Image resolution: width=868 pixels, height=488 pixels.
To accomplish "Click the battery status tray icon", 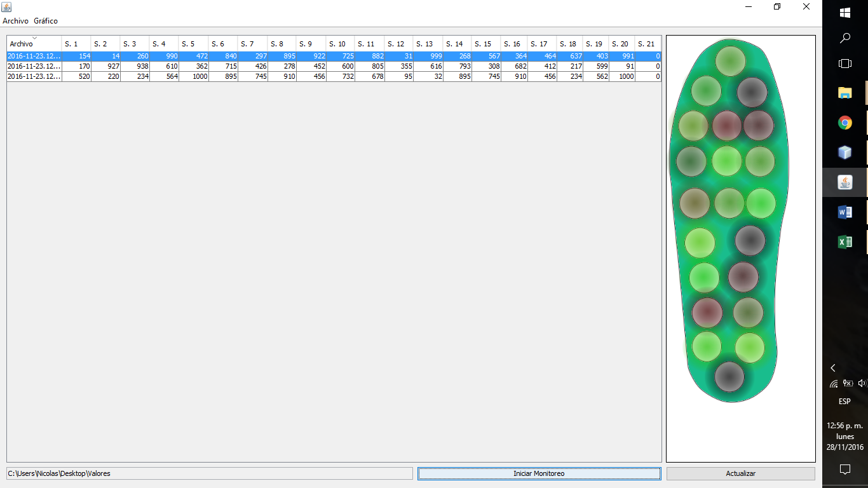I will coord(848,383).
